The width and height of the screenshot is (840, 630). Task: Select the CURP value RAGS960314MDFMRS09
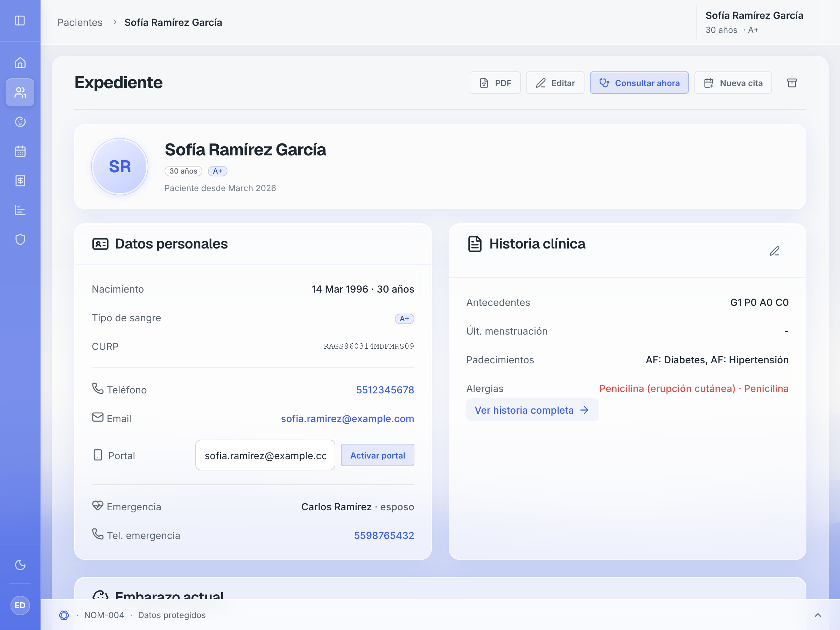[369, 346]
